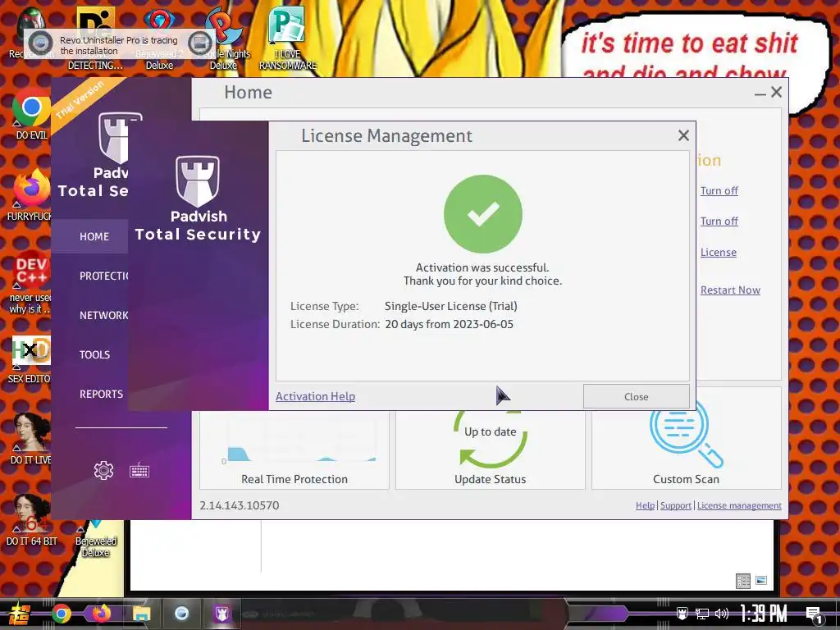Viewport: 840px width, 630px height.
Task: Open the Help link in Padvish footer
Action: [645, 505]
